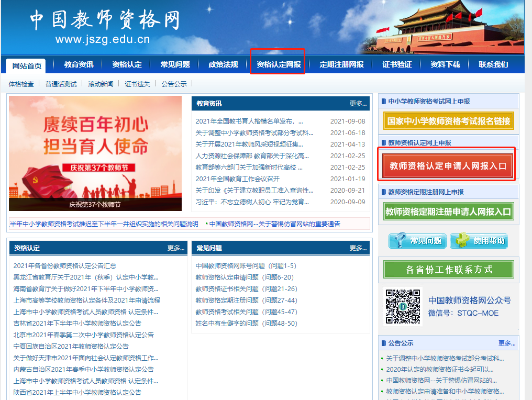Open the 网站首页 navigation tab
532x400 pixels.
click(x=27, y=65)
